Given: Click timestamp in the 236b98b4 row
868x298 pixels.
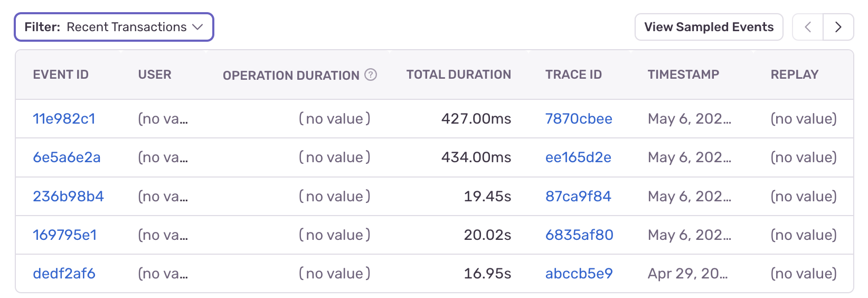Looking at the screenshot, I should pyautogui.click(x=690, y=197).
